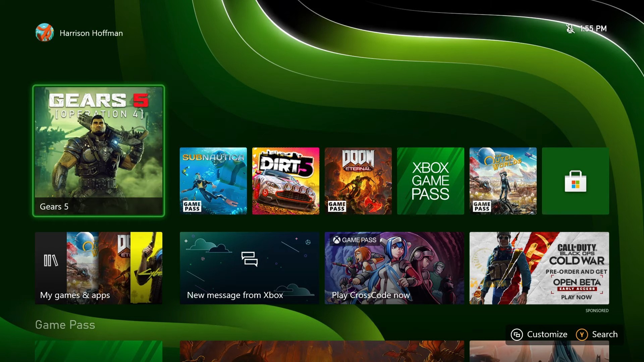Select The Outer Worlds game tile
Viewport: 644px width, 362px height.
click(x=503, y=181)
